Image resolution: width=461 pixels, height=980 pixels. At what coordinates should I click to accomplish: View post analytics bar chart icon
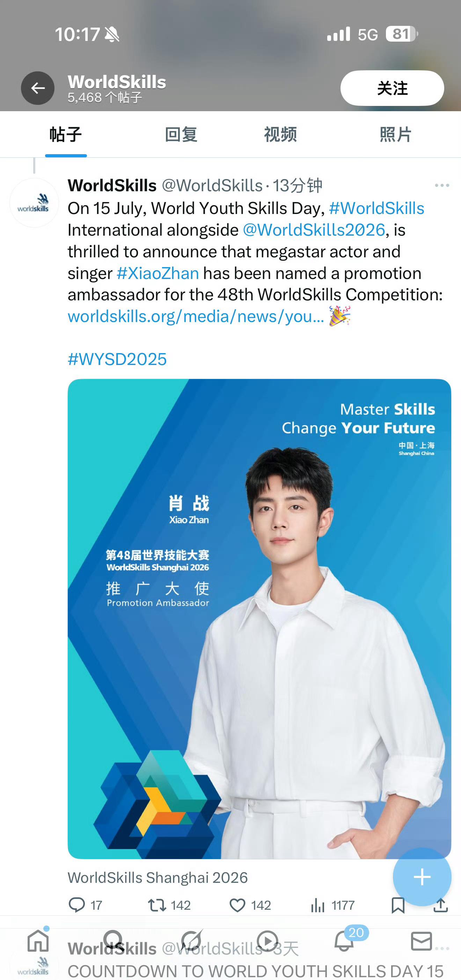click(x=318, y=905)
